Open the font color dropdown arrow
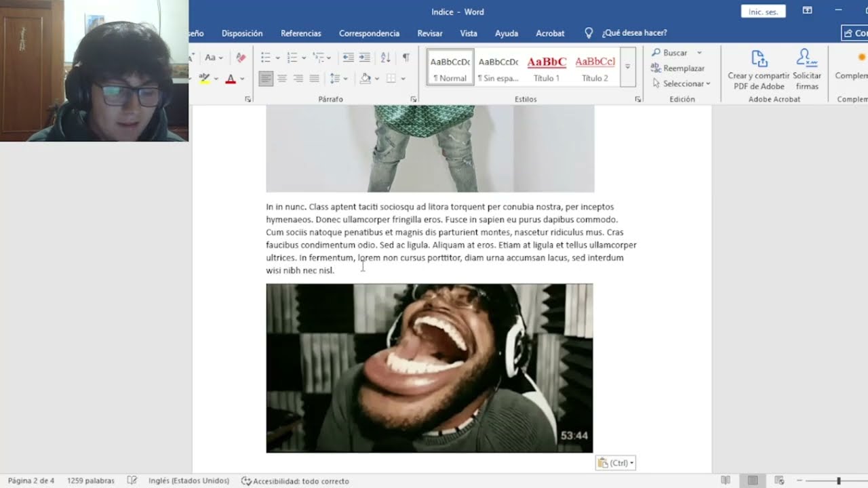Viewport: 868px width, 488px height. pyautogui.click(x=241, y=79)
